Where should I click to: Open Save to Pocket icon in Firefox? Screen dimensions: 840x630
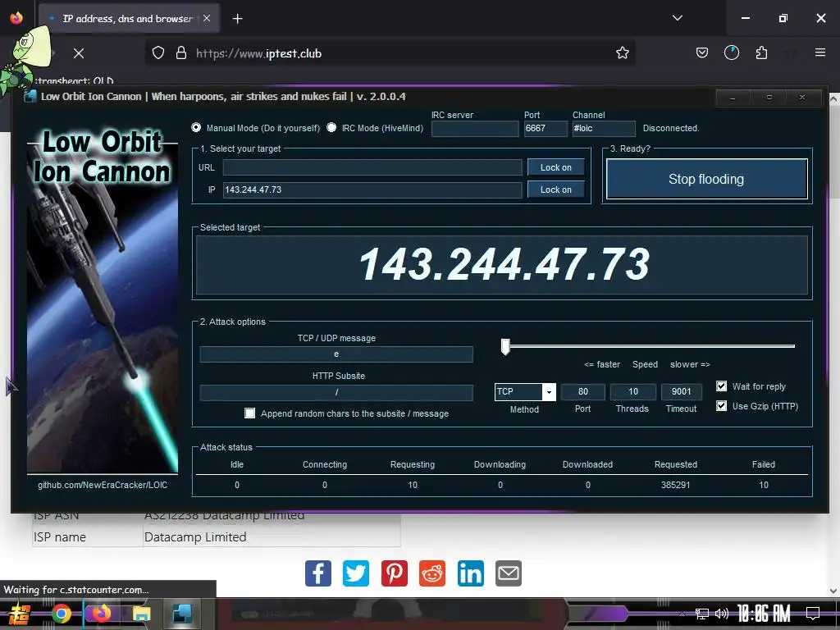click(x=702, y=53)
